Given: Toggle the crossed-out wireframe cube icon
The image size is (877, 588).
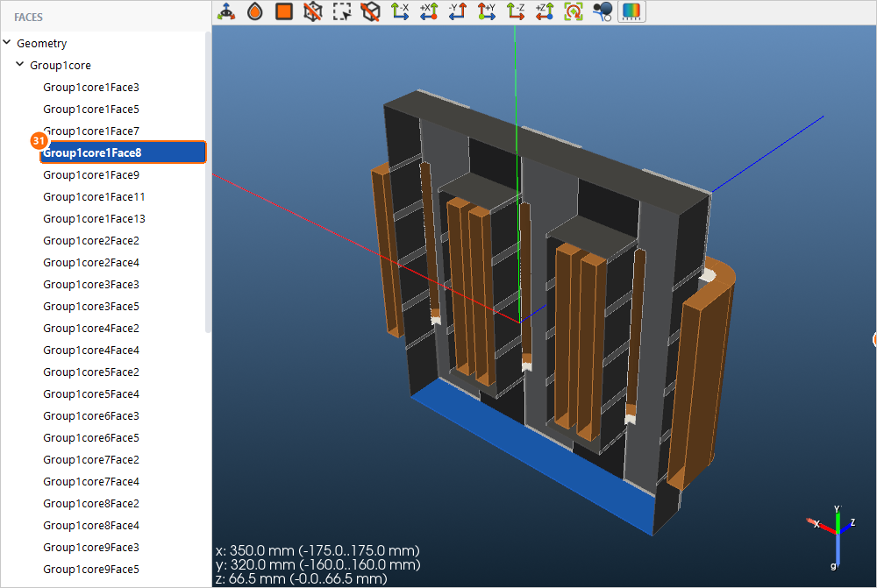Looking at the screenshot, I should click(313, 11).
